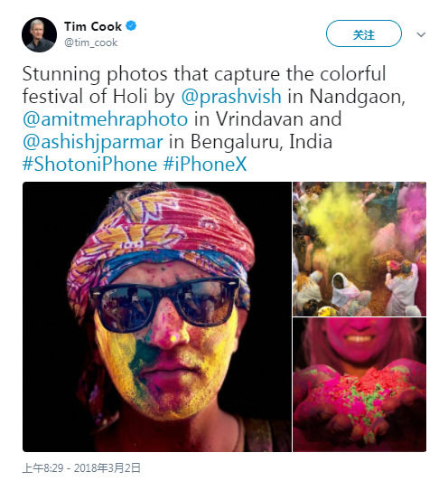448x481 pixels.
Task: Open Tim Cook's profile avatar
Action: click(x=39, y=34)
